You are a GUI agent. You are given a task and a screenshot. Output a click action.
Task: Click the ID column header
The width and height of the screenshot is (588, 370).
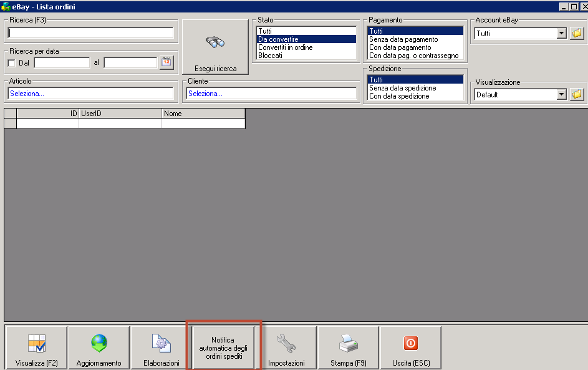[47, 114]
